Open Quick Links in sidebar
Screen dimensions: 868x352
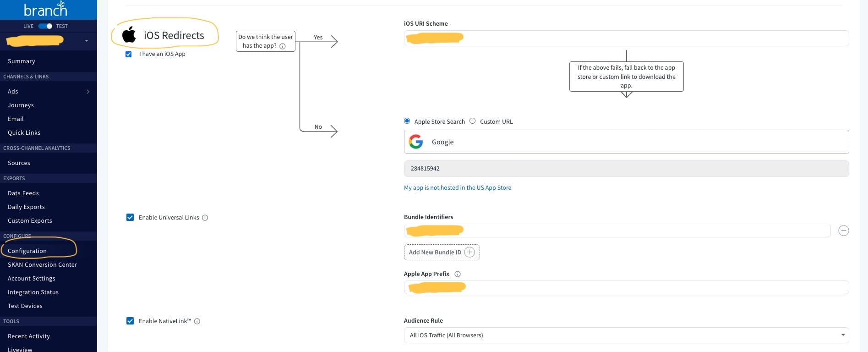24,132
